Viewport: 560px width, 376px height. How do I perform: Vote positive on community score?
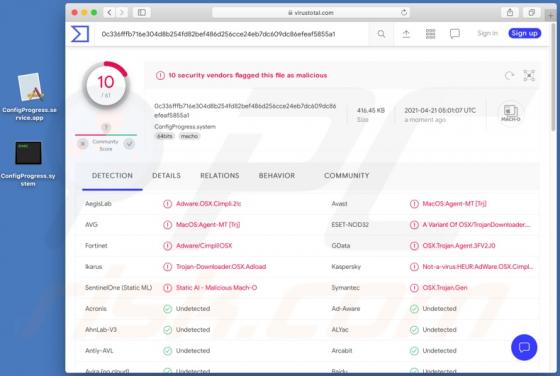click(x=129, y=144)
